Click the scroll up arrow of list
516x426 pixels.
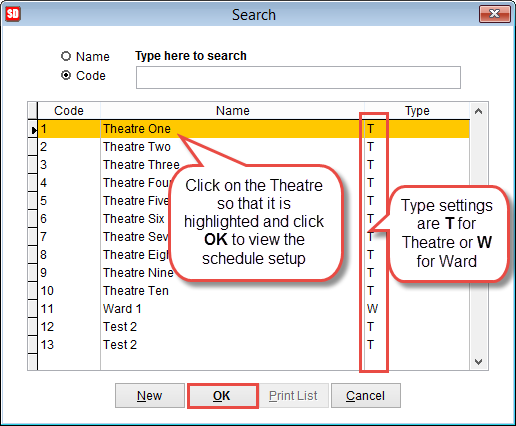pyautogui.click(x=479, y=111)
